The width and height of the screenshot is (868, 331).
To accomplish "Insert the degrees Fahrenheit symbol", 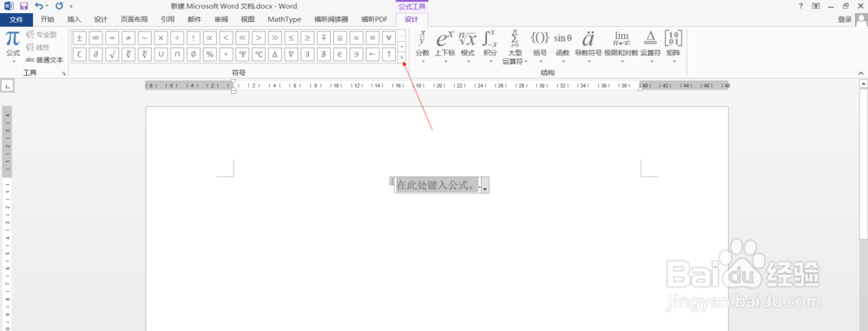I will coord(242,54).
